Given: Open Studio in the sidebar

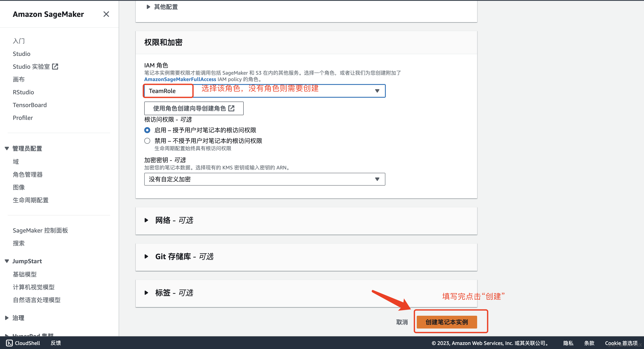Looking at the screenshot, I should tap(22, 54).
